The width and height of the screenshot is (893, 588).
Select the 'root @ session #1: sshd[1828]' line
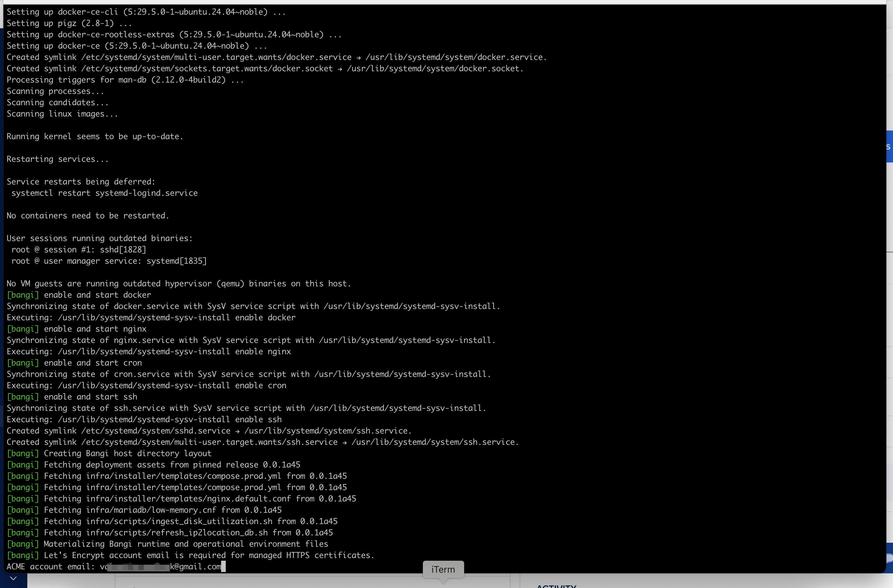[x=79, y=249]
